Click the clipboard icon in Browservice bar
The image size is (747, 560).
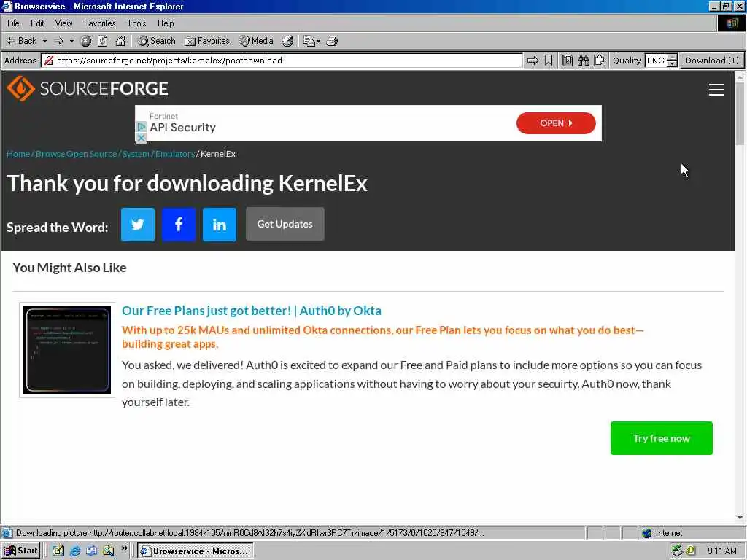(600, 61)
